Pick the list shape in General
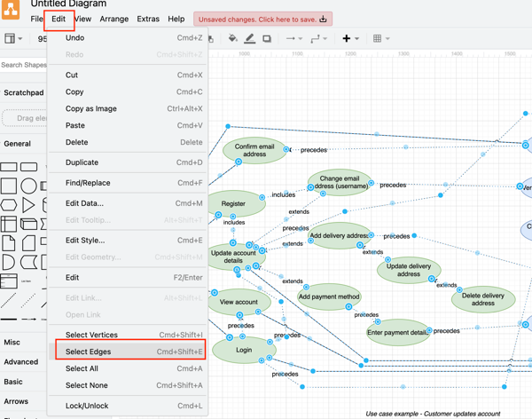 (x=9, y=281)
